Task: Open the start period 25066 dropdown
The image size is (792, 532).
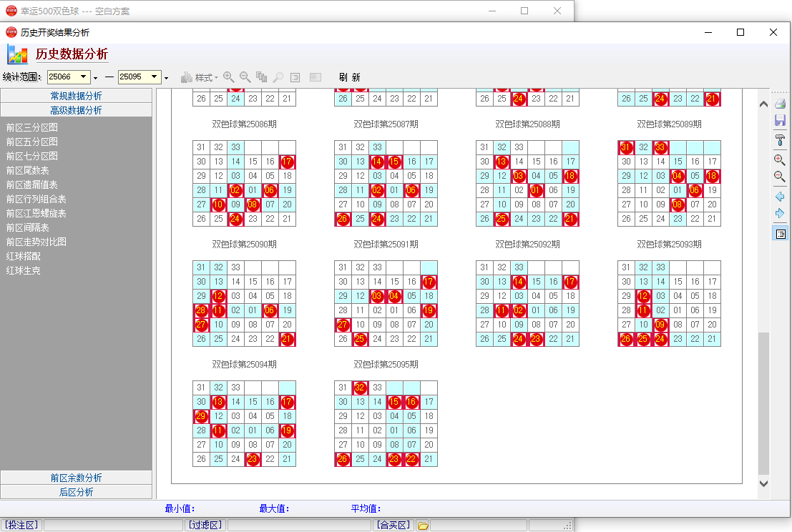Action: tap(84, 77)
